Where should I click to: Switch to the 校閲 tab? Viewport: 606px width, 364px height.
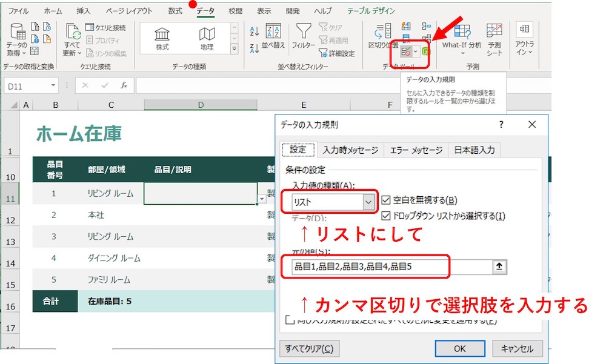point(235,11)
